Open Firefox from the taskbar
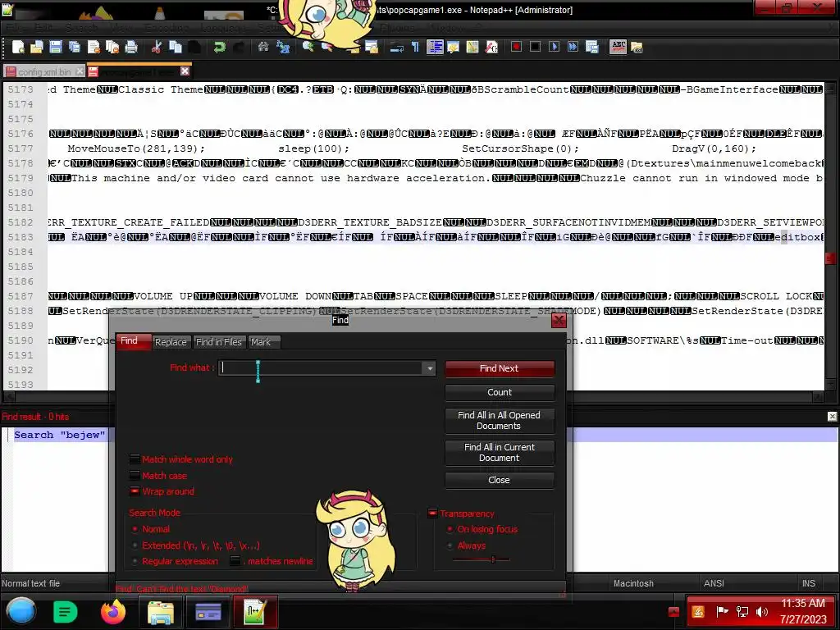 (x=113, y=612)
